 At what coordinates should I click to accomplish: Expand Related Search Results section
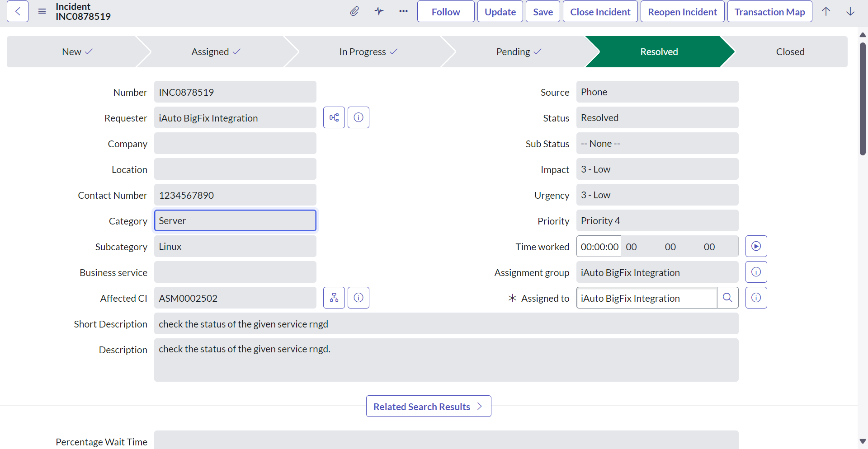[428, 407]
